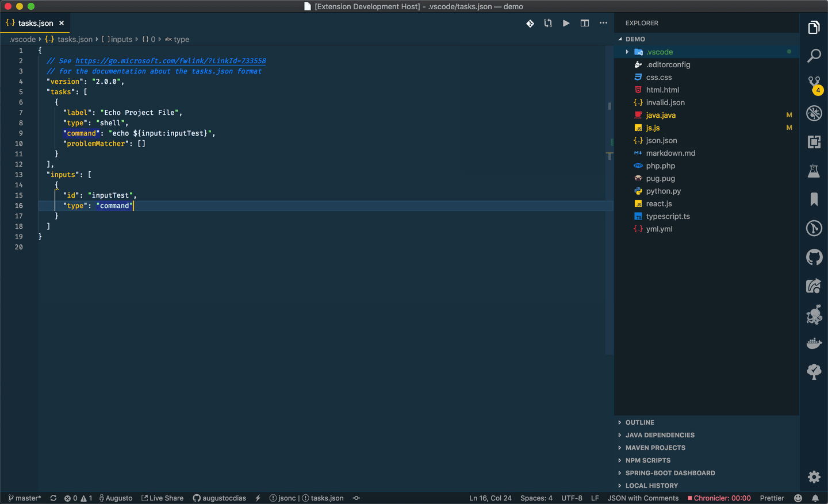The height and width of the screenshot is (504, 828).
Task: Click the run play icon in editor toolbar
Action: 566,23
